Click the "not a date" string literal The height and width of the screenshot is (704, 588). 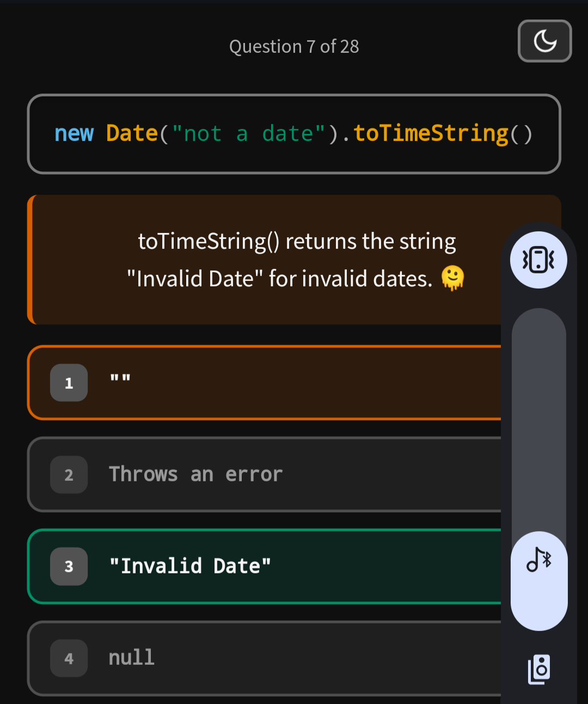(249, 133)
